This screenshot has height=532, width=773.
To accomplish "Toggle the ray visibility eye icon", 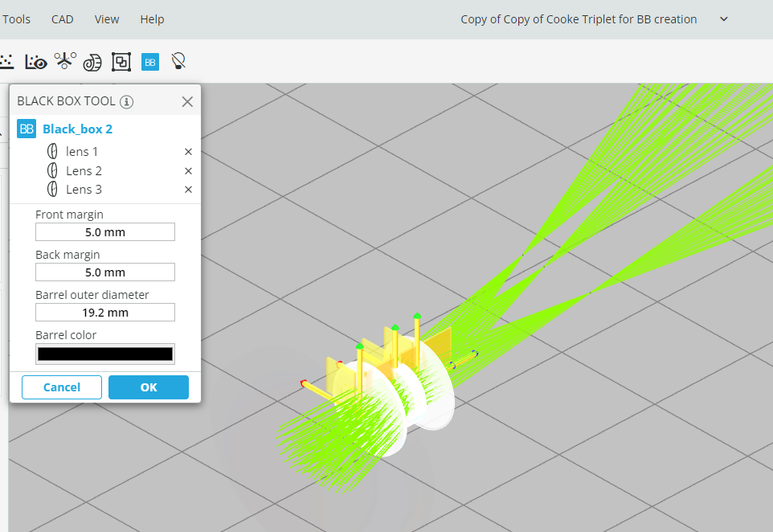I will 36,62.
